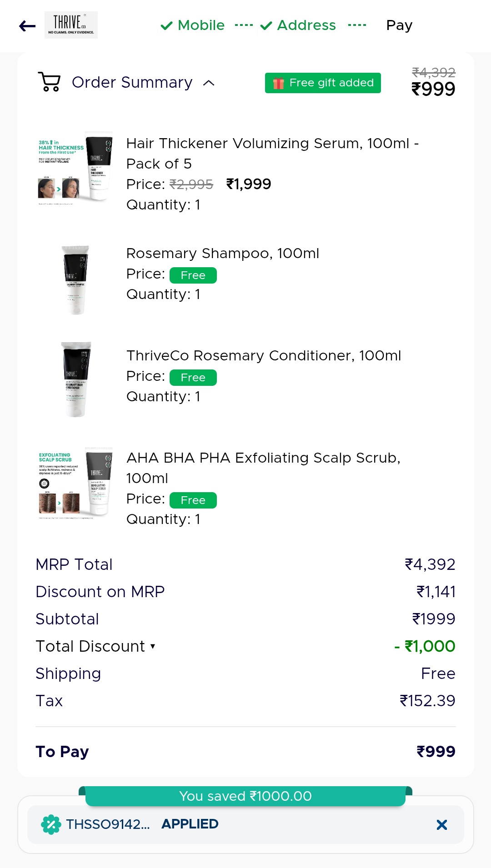Image resolution: width=491 pixels, height=868 pixels.
Task: Open Rosemary Conditioner product image
Action: tap(75, 379)
